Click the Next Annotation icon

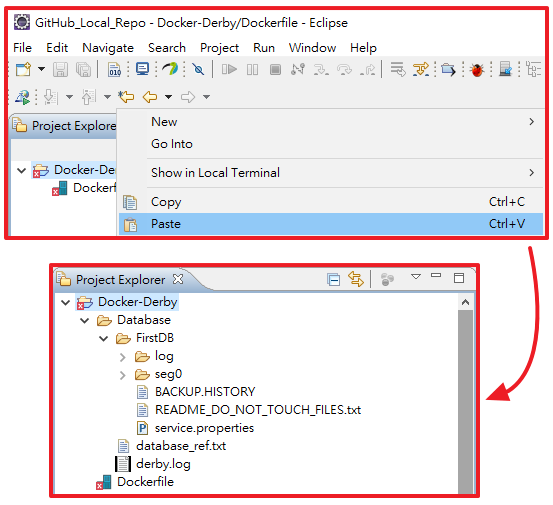pos(50,97)
